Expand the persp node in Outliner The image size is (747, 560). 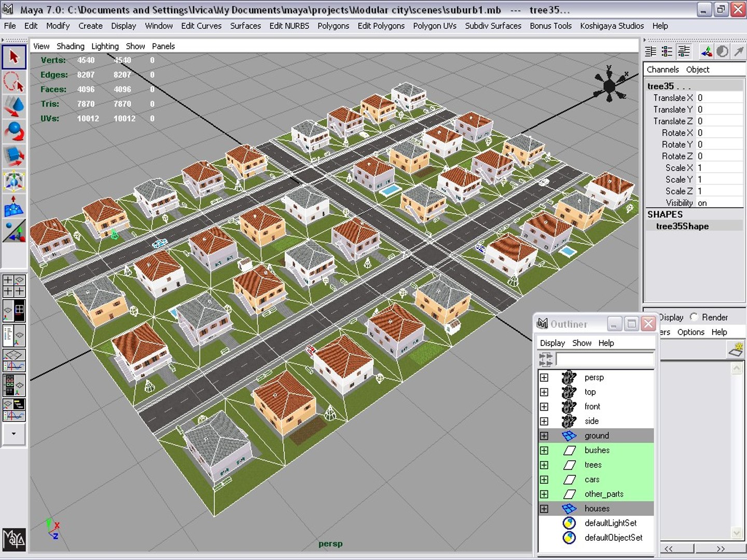(544, 377)
